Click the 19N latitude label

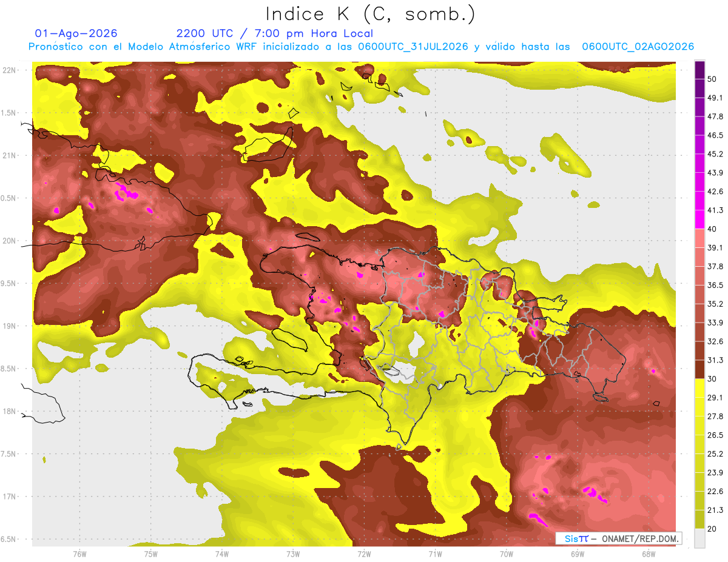tap(9, 326)
